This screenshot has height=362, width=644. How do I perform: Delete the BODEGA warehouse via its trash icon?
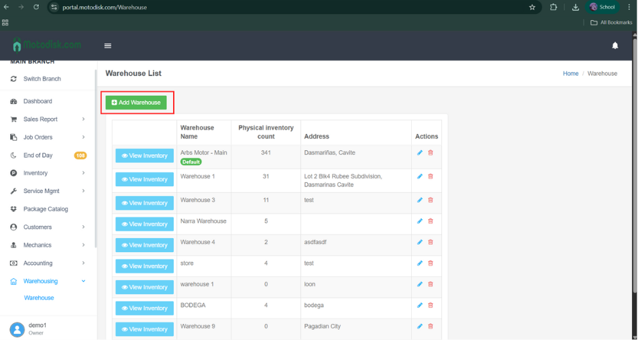[431, 305]
